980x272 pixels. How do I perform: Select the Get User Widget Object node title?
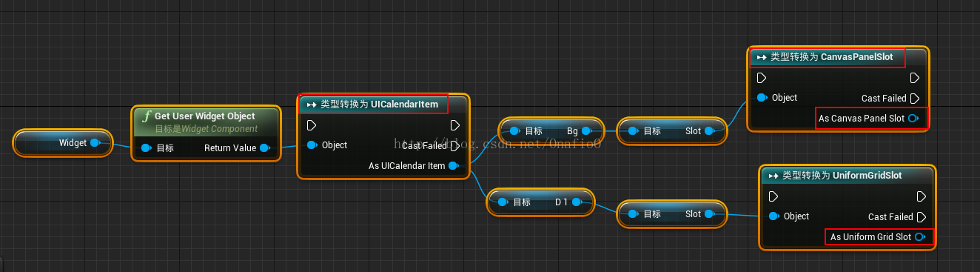click(x=205, y=116)
